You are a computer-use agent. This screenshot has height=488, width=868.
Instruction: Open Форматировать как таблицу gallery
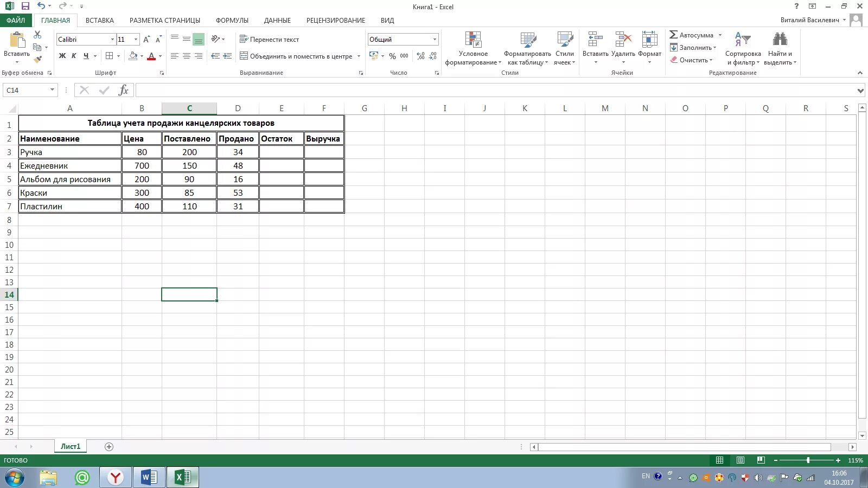coord(527,48)
